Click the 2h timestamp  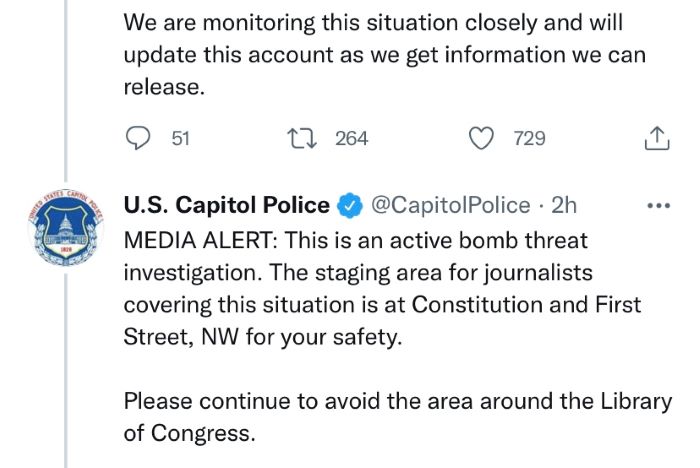tap(564, 205)
